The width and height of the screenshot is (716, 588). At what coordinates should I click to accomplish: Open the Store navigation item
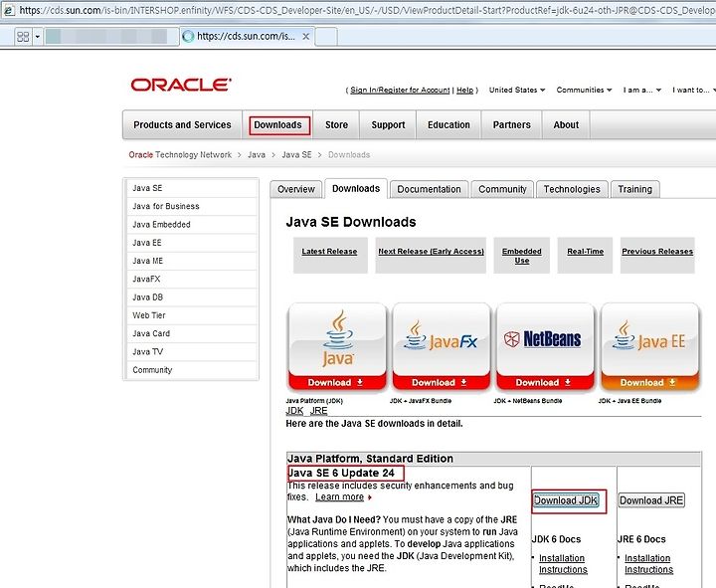click(336, 124)
